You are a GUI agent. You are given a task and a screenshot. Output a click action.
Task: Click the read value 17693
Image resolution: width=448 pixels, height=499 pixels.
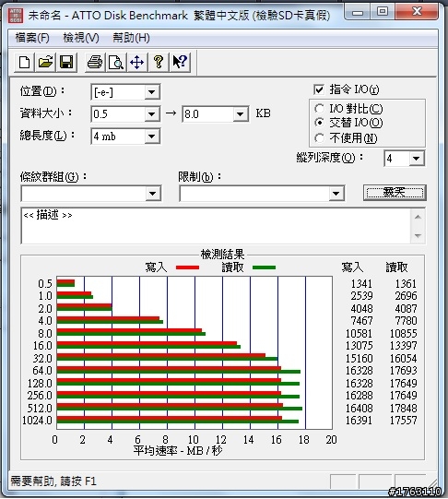[403, 371]
